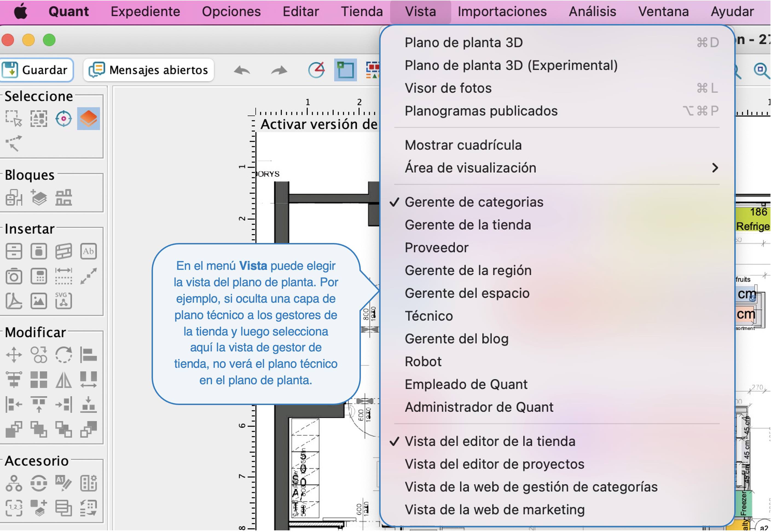Choose Plano de planta 3D (Experimental)

click(x=557, y=65)
